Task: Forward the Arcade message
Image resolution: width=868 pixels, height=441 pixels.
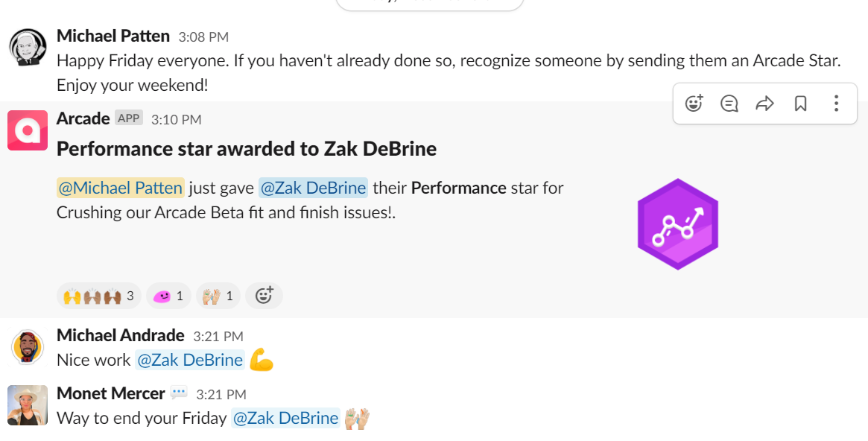Action: pos(765,104)
